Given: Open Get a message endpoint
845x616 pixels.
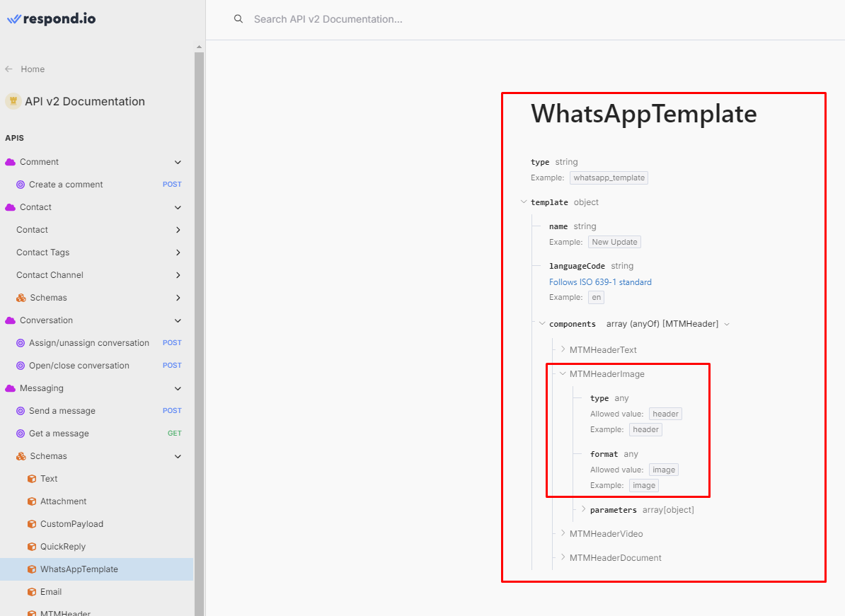Looking at the screenshot, I should (x=59, y=434).
